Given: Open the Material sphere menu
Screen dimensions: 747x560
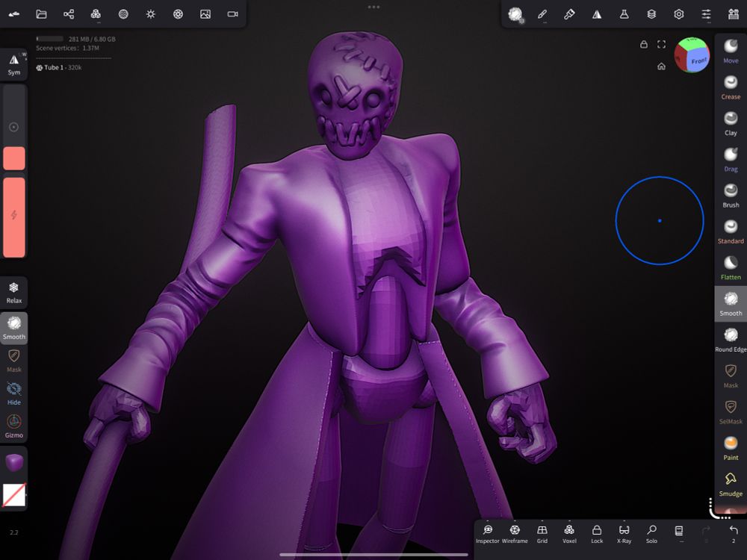Looking at the screenshot, I should click(123, 14).
